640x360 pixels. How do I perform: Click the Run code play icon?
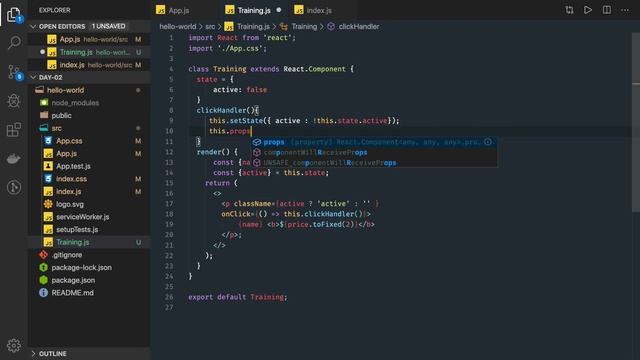[588, 10]
